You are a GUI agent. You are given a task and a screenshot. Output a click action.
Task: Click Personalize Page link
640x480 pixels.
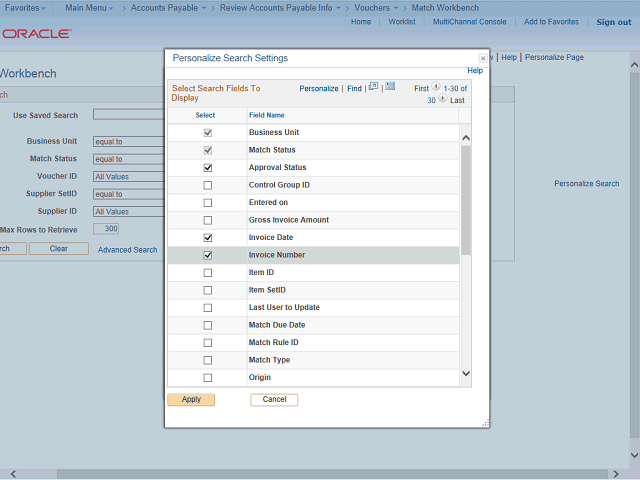(x=554, y=57)
